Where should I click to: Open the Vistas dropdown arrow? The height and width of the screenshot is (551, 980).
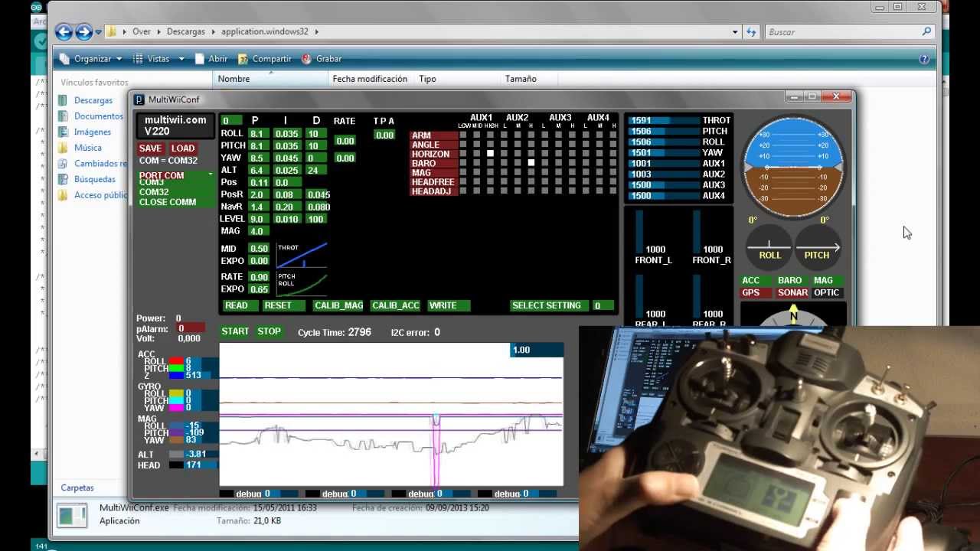[181, 59]
